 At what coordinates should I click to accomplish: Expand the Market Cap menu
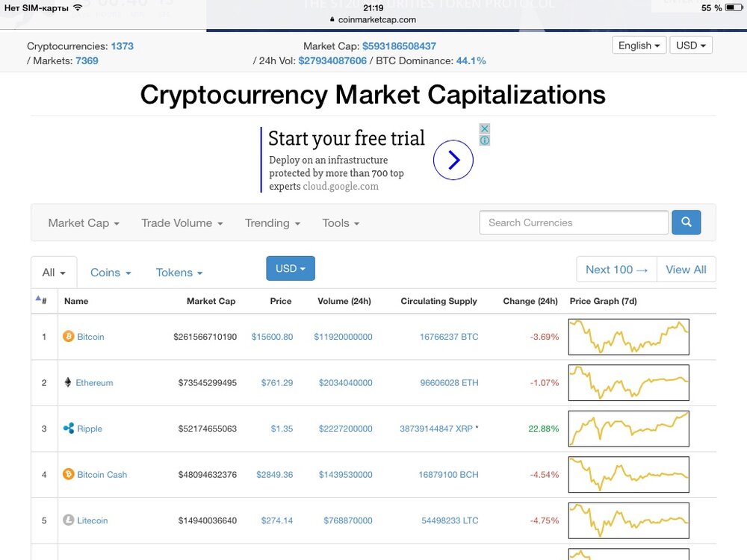pos(84,223)
